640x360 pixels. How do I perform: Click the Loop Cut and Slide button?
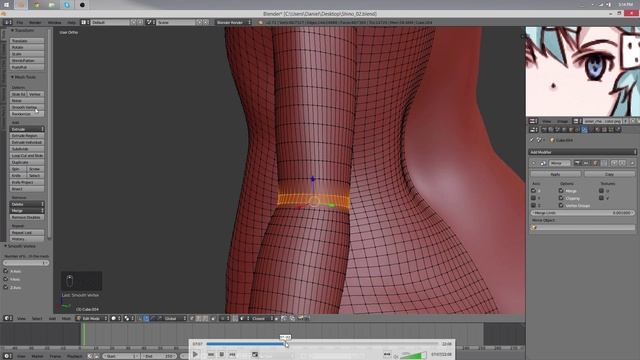pos(27,156)
